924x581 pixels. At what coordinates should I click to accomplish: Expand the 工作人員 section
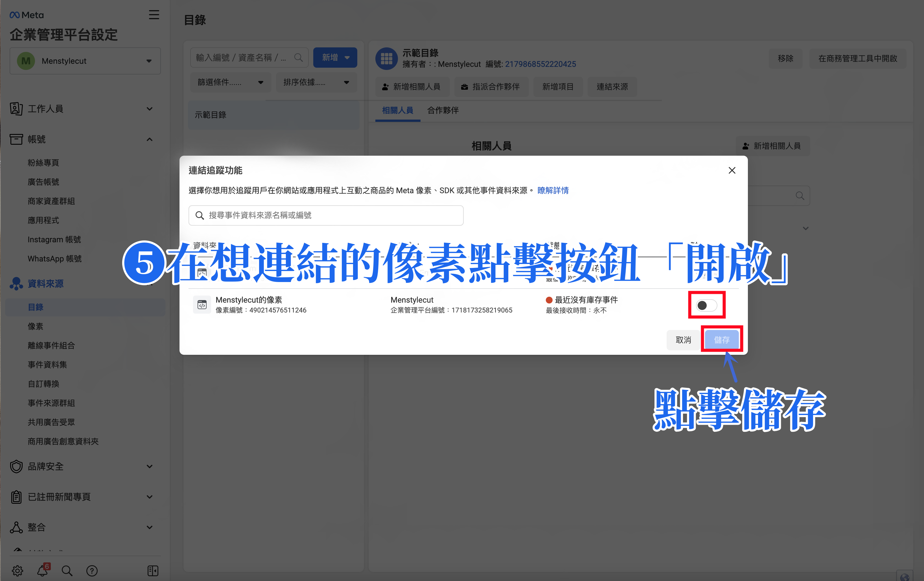(x=149, y=109)
